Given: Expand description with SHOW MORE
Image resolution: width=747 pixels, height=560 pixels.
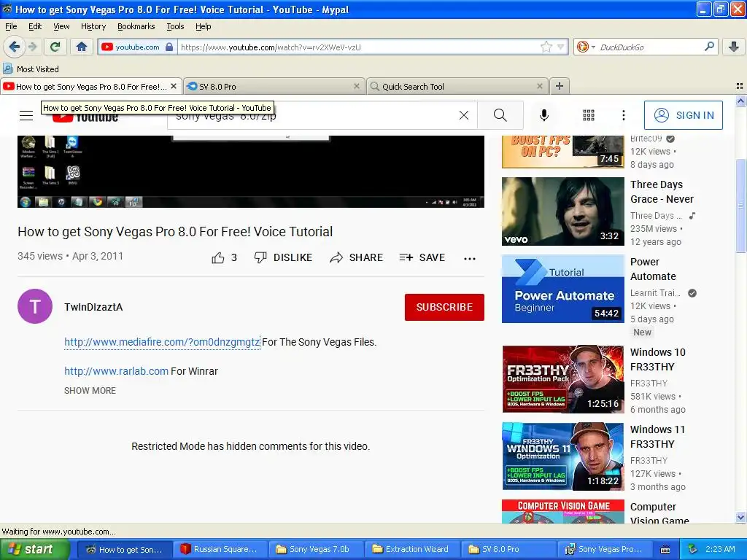Looking at the screenshot, I should coord(90,391).
